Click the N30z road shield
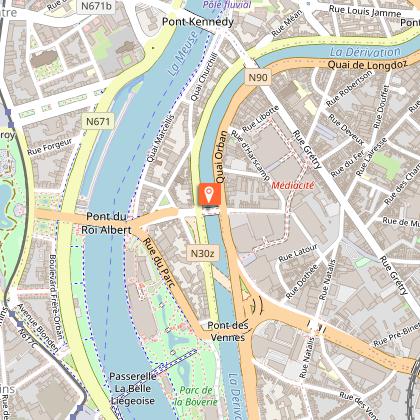420x420 pixels. tap(202, 253)
